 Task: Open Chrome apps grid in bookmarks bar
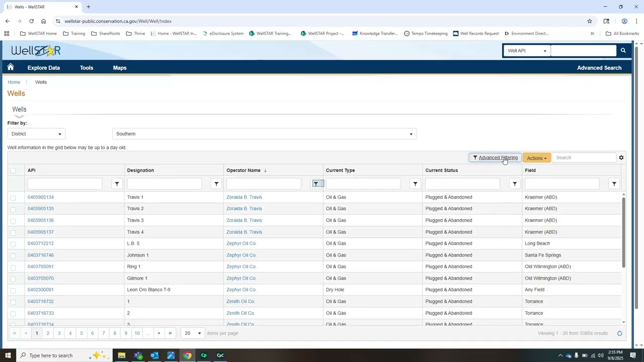pos(7,34)
